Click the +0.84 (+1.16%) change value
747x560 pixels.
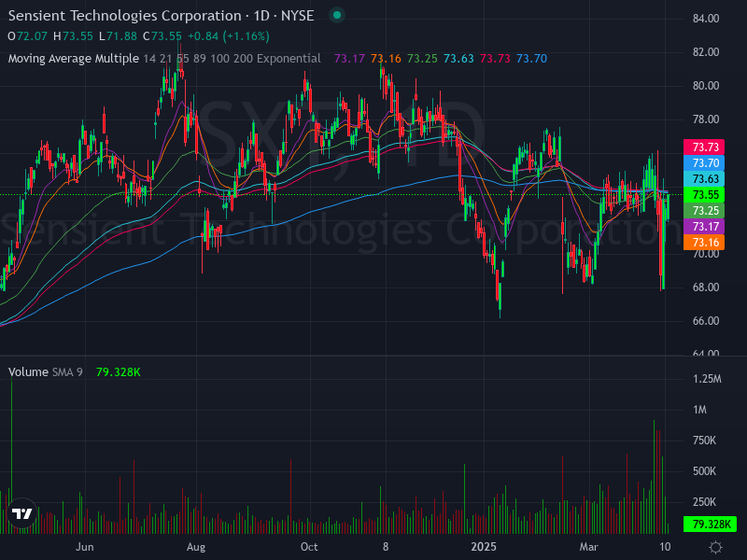point(228,36)
